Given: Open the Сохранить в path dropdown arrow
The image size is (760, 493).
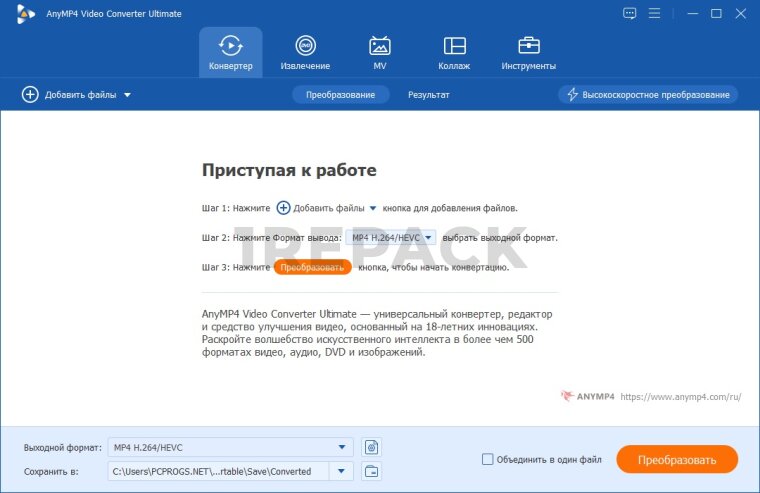Looking at the screenshot, I should [x=343, y=471].
